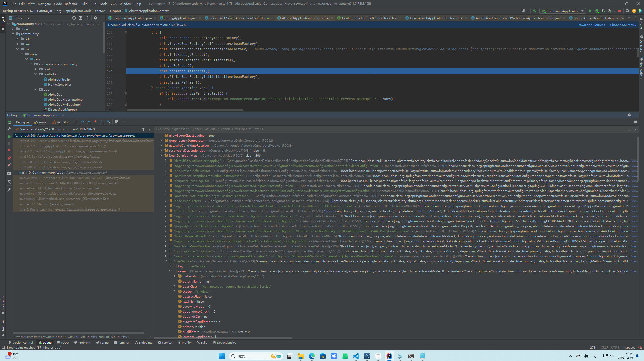Click the Step Out debugger icon

click(102, 122)
